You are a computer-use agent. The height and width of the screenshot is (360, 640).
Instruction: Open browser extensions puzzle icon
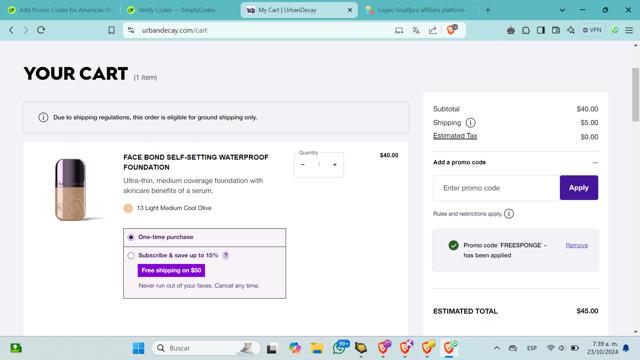click(x=526, y=30)
